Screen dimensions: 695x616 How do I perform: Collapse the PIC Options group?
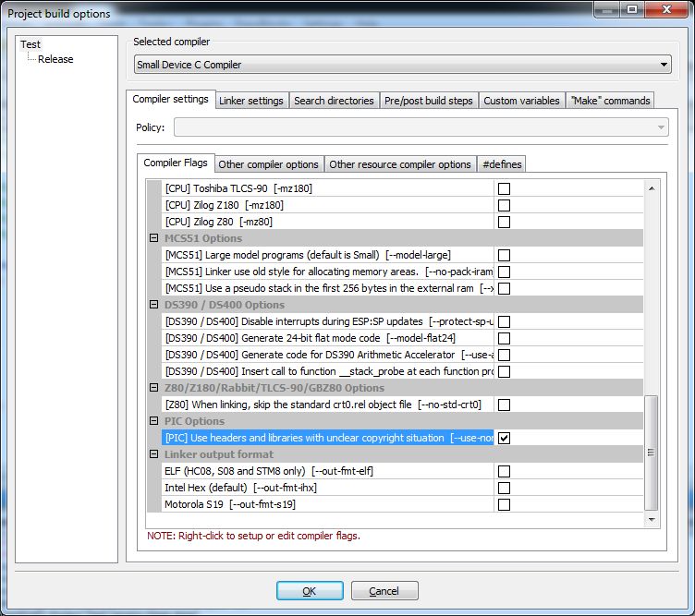click(x=153, y=421)
